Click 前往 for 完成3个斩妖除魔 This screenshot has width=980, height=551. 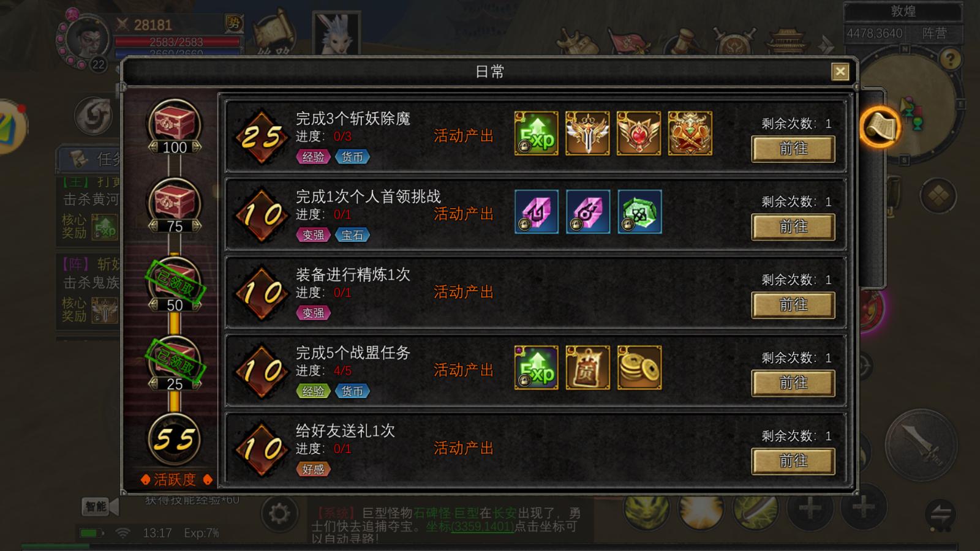point(793,149)
